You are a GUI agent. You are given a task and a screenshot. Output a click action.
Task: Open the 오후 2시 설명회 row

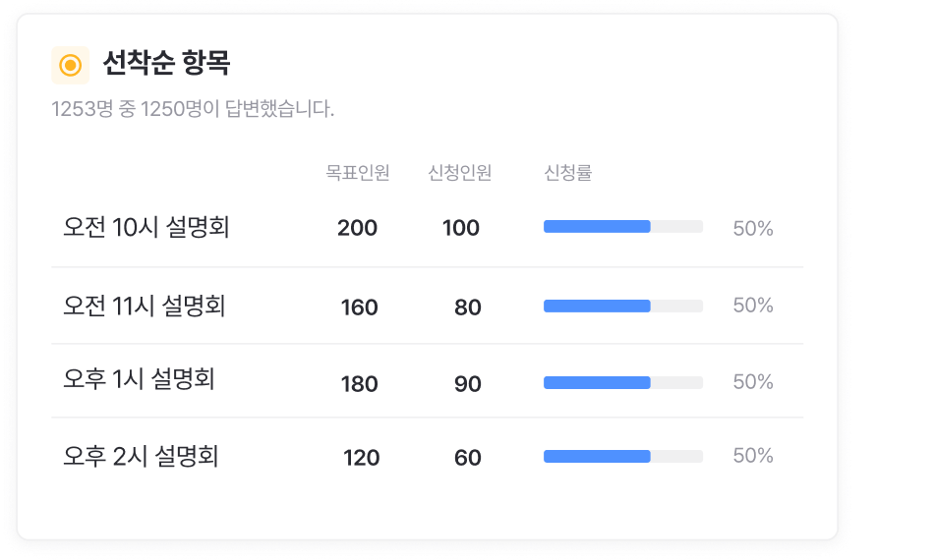[x=141, y=456]
